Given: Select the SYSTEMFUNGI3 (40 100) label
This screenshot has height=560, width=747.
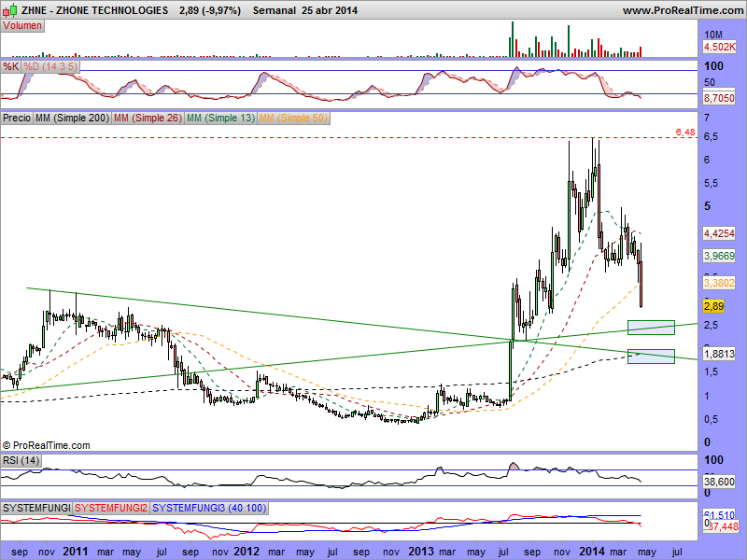Looking at the screenshot, I should [x=209, y=508].
